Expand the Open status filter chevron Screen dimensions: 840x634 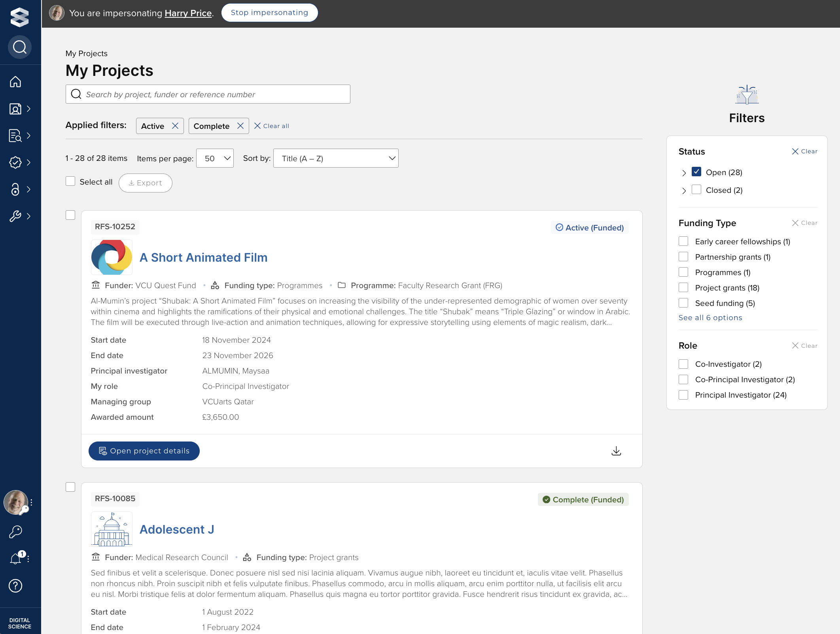684,173
